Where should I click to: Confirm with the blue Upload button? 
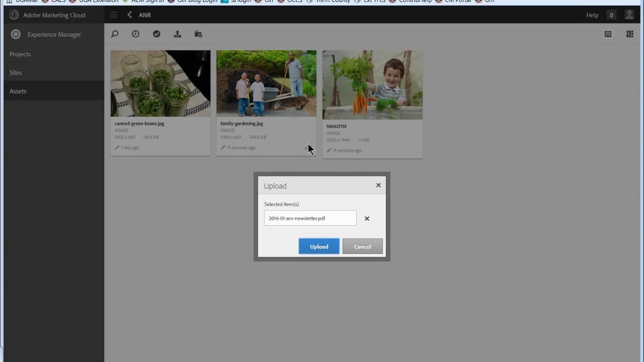tap(319, 246)
